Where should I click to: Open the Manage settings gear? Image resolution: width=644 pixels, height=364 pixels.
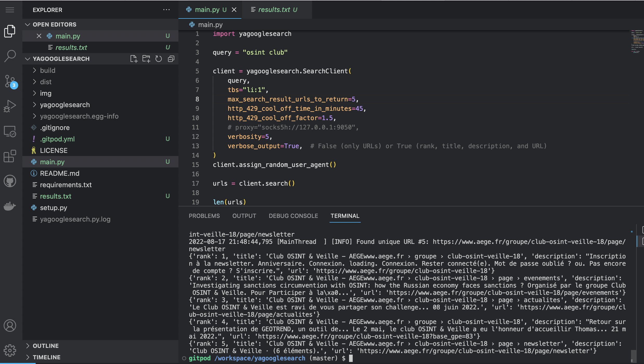(10, 350)
